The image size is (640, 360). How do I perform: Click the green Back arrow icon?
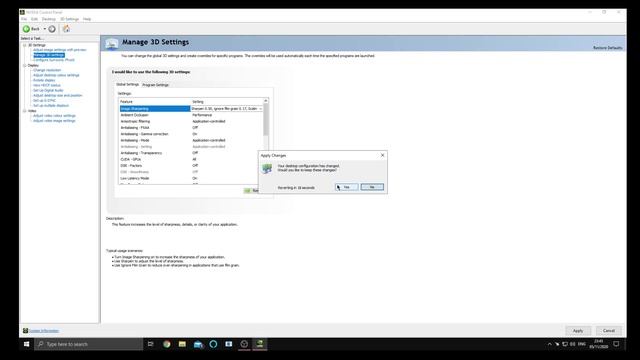27,29
